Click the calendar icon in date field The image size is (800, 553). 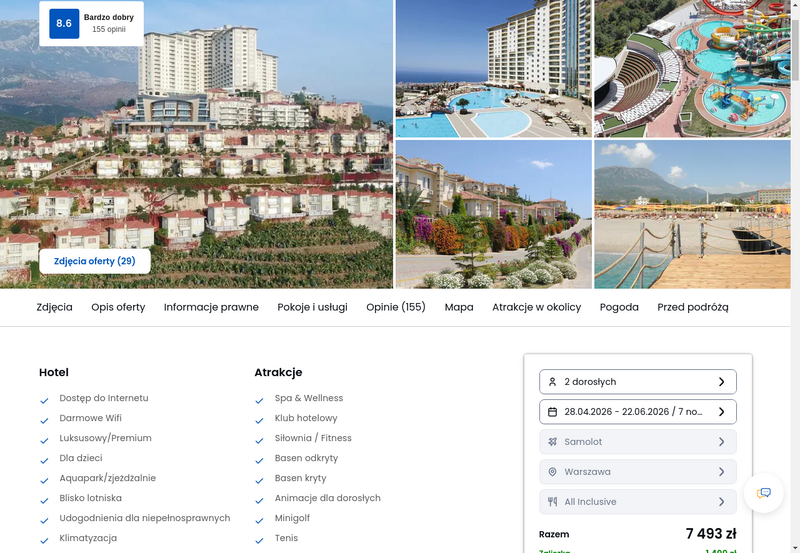click(x=552, y=412)
